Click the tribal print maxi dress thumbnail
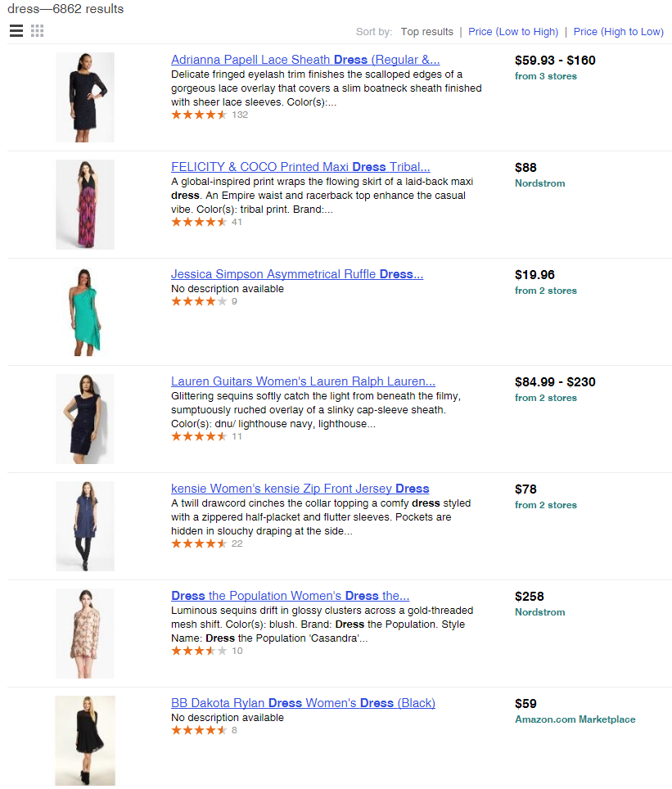 [85, 205]
